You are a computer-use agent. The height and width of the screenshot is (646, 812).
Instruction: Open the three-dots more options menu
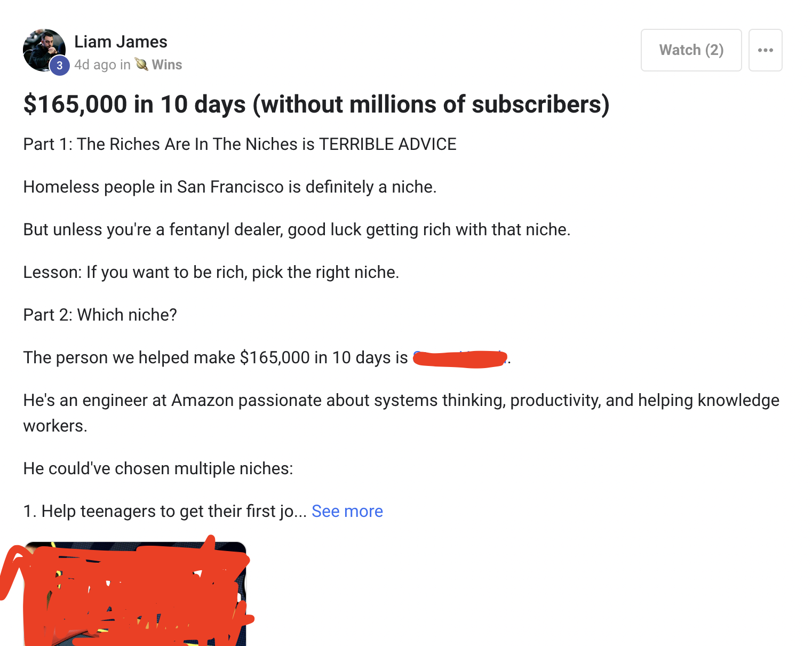765,50
